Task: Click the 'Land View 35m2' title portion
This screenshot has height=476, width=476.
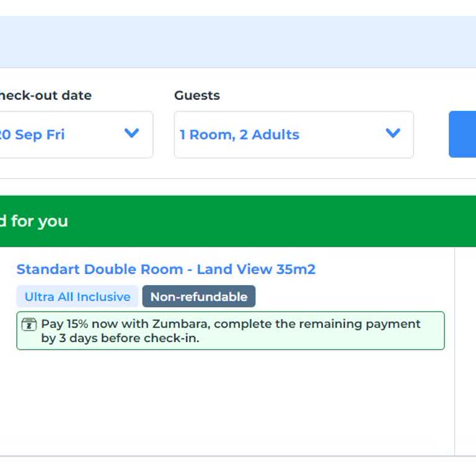Action: (256, 269)
